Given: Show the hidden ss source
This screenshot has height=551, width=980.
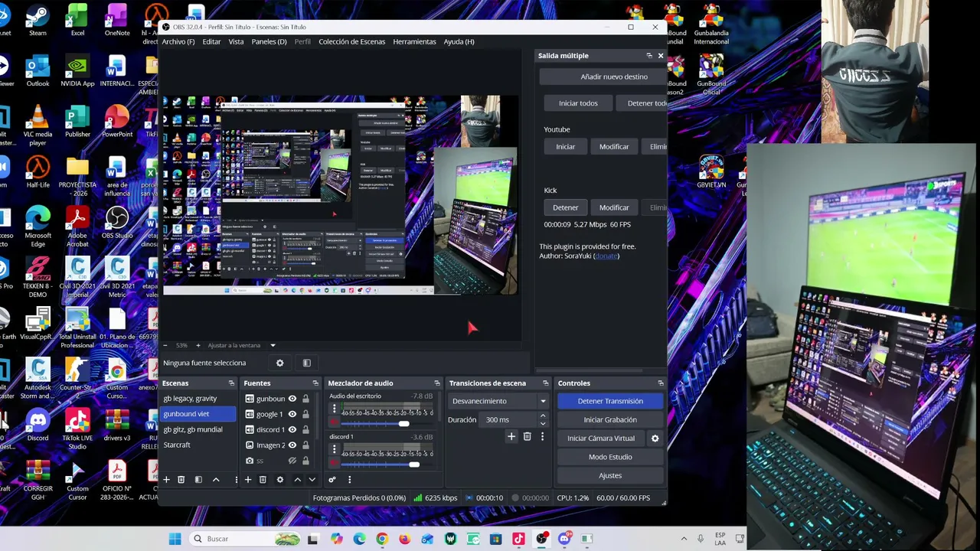Looking at the screenshot, I should [x=292, y=461].
